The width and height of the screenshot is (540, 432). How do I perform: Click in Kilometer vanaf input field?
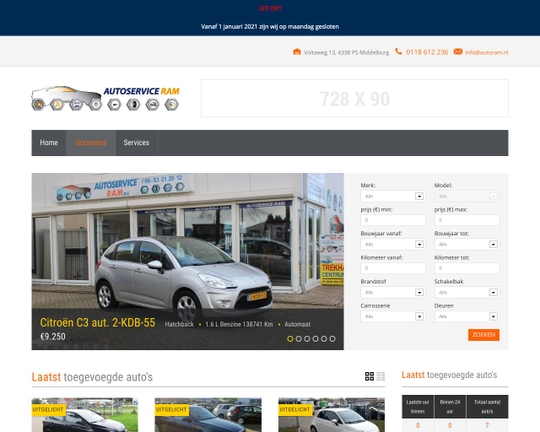point(393,268)
